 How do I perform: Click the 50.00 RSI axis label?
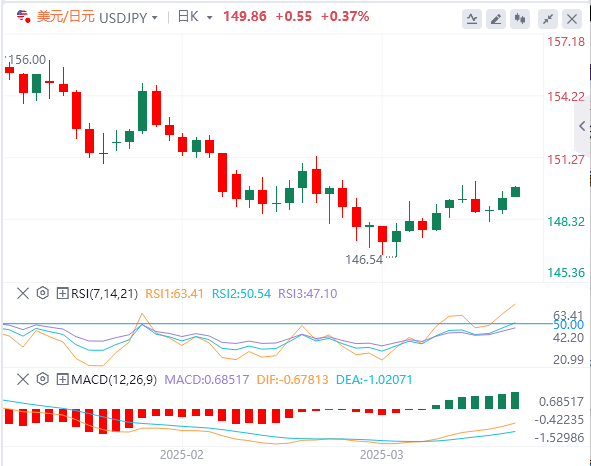pos(568,325)
